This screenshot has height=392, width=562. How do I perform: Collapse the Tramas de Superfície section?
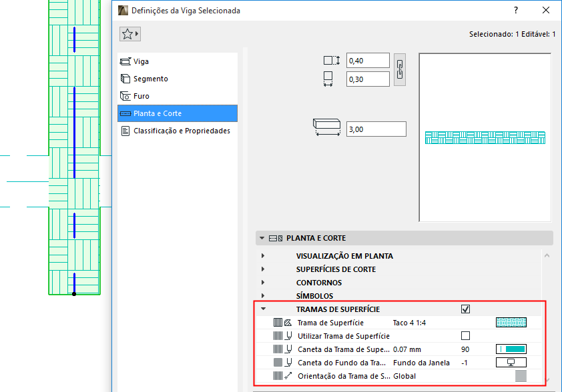pos(263,309)
